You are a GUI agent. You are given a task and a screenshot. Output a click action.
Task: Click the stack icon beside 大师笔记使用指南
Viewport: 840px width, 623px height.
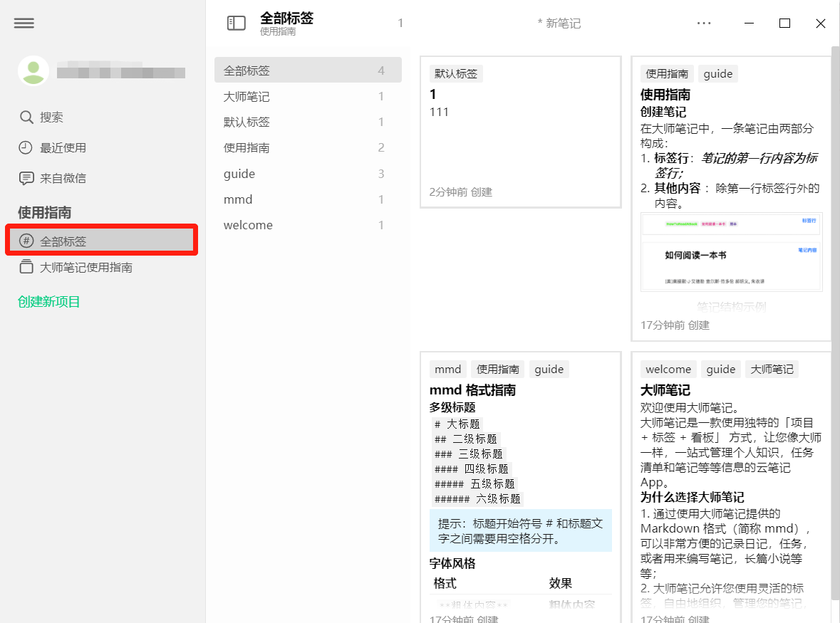[26, 266]
